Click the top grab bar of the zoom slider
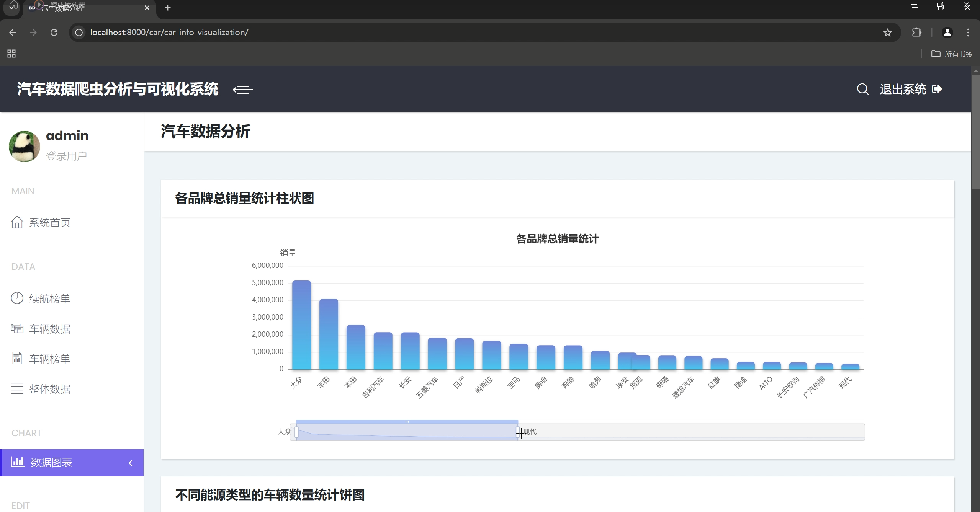The width and height of the screenshot is (980, 512). point(407,422)
